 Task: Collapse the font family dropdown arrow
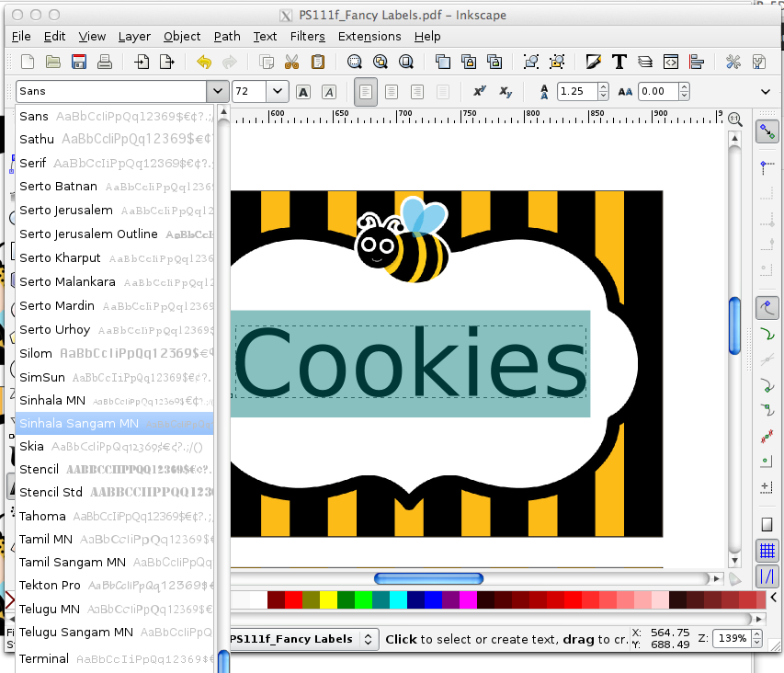pos(218,92)
